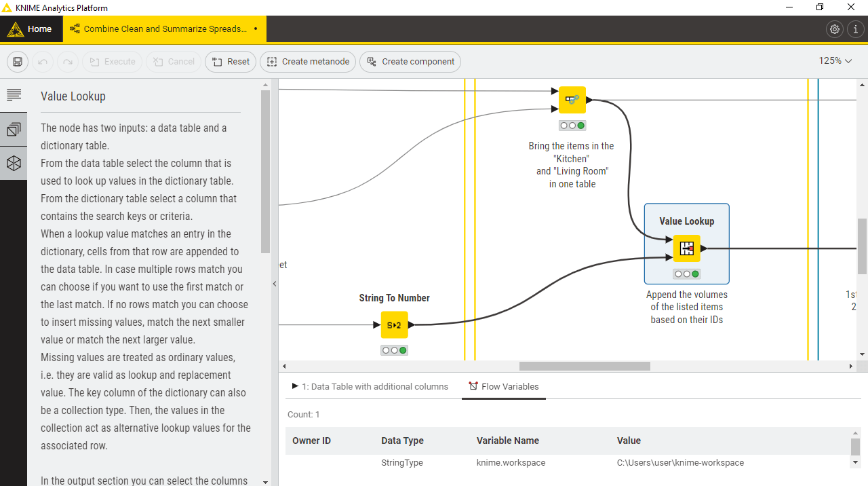
Task: Click the Execute button
Action: coord(112,62)
